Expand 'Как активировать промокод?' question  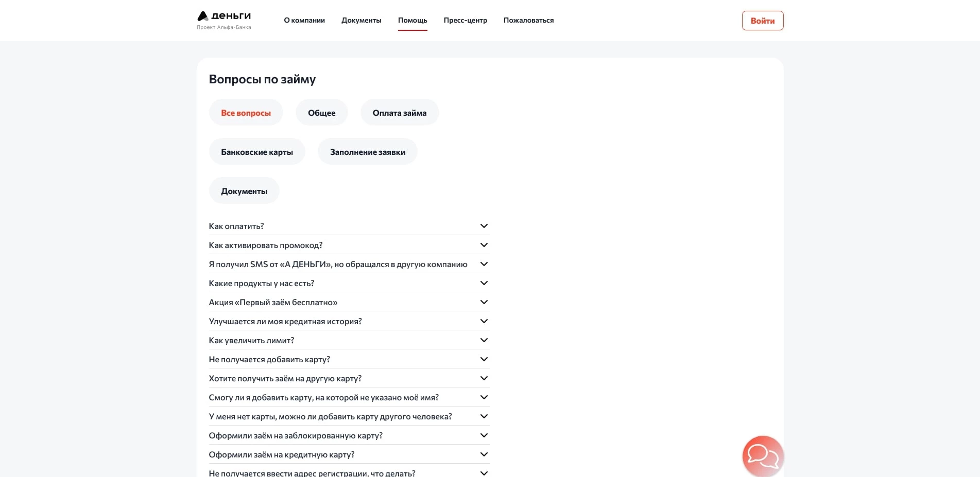(x=484, y=245)
